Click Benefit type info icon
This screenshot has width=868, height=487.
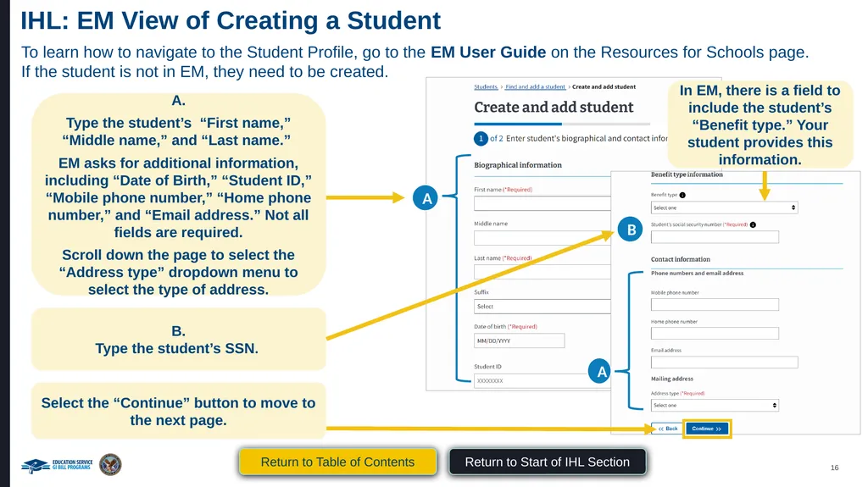(x=682, y=195)
